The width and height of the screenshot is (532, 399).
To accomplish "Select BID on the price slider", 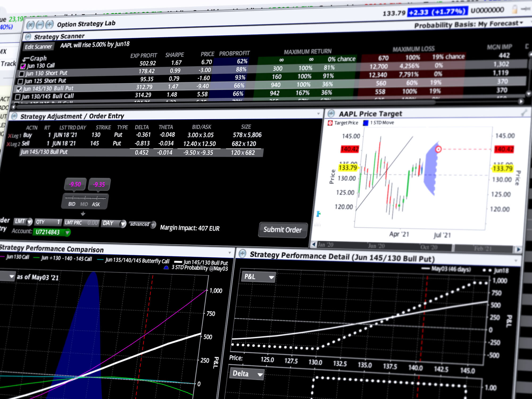I will click(x=72, y=204).
